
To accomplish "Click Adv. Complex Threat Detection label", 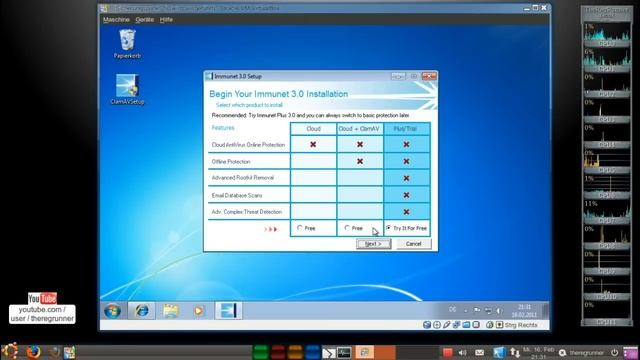I will (x=247, y=212).
